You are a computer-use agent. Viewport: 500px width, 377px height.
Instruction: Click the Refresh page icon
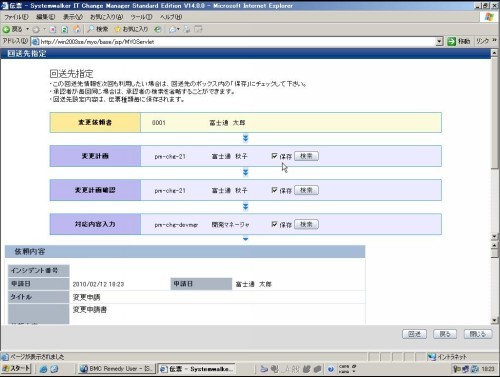point(65,29)
